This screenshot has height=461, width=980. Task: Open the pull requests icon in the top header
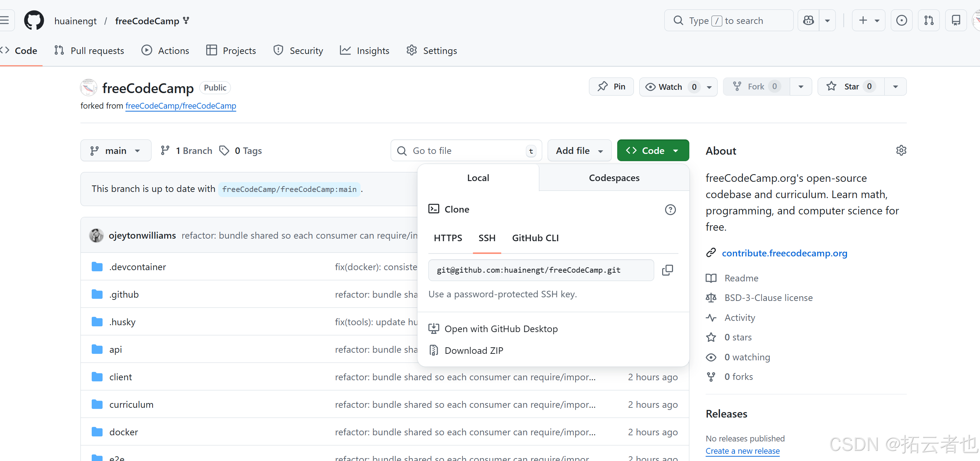(x=929, y=21)
